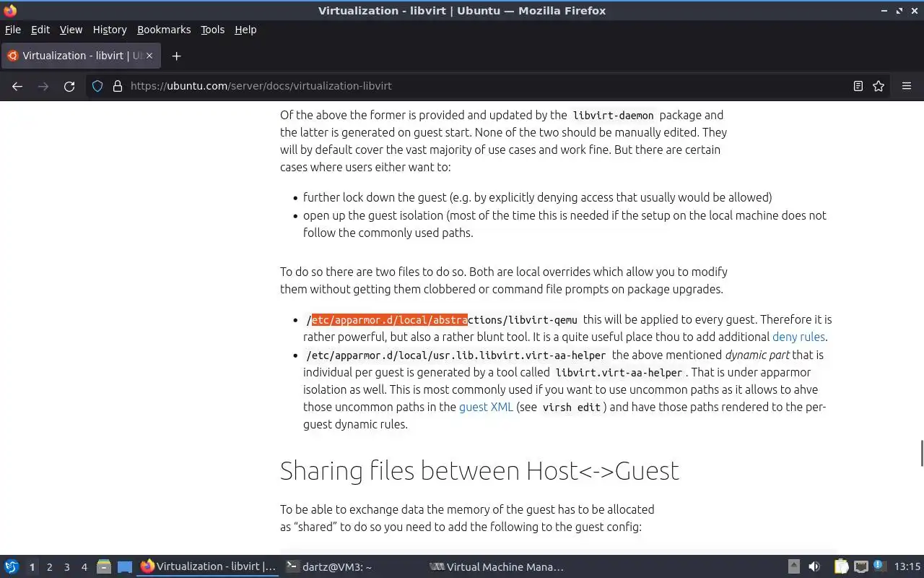924x578 pixels.
Task: Maximize or restore the Firefox window
Action: 899,10
